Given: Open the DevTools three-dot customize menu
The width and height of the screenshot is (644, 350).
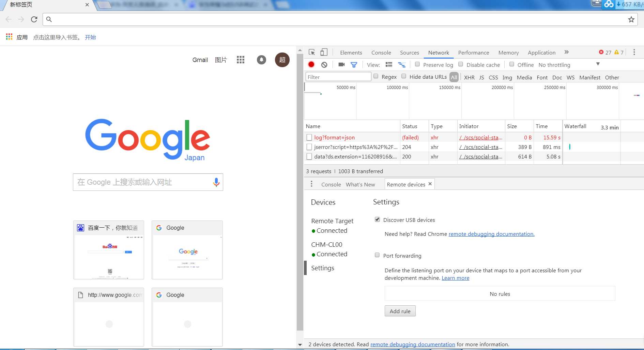Looking at the screenshot, I should (x=634, y=52).
